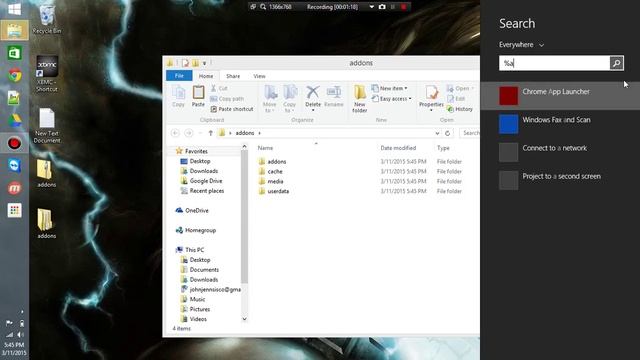This screenshot has width=640, height=360.
Task: Open the File menu tab
Action: coord(179,76)
